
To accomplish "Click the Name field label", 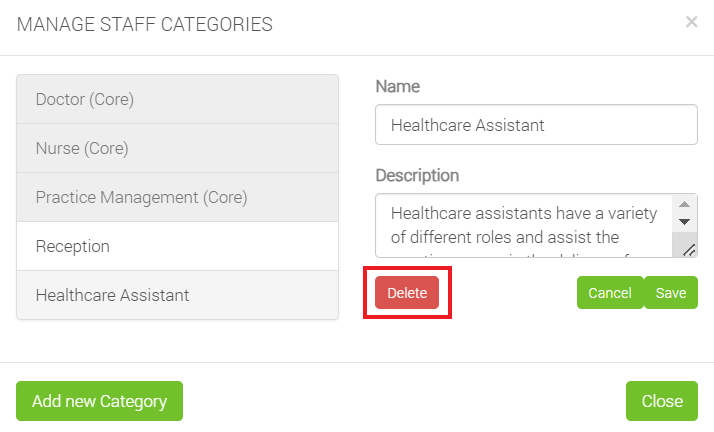I will pyautogui.click(x=397, y=87).
